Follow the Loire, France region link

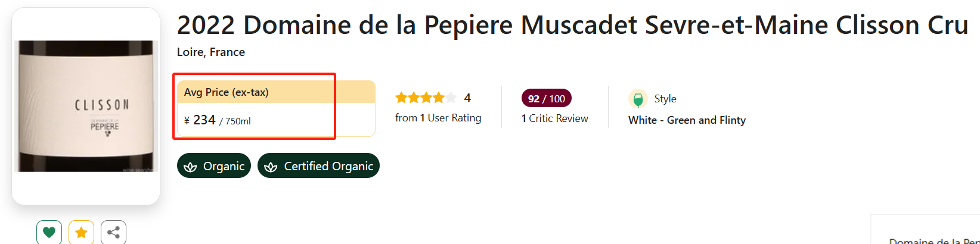click(211, 52)
